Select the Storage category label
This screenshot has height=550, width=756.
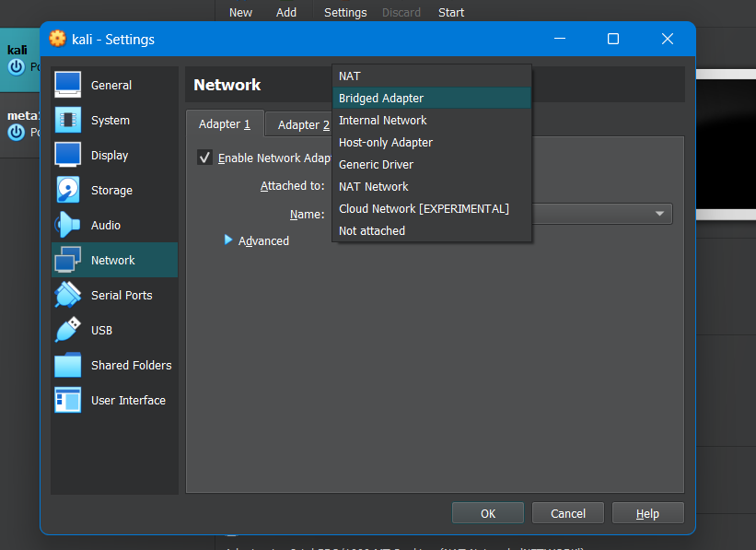pos(111,191)
